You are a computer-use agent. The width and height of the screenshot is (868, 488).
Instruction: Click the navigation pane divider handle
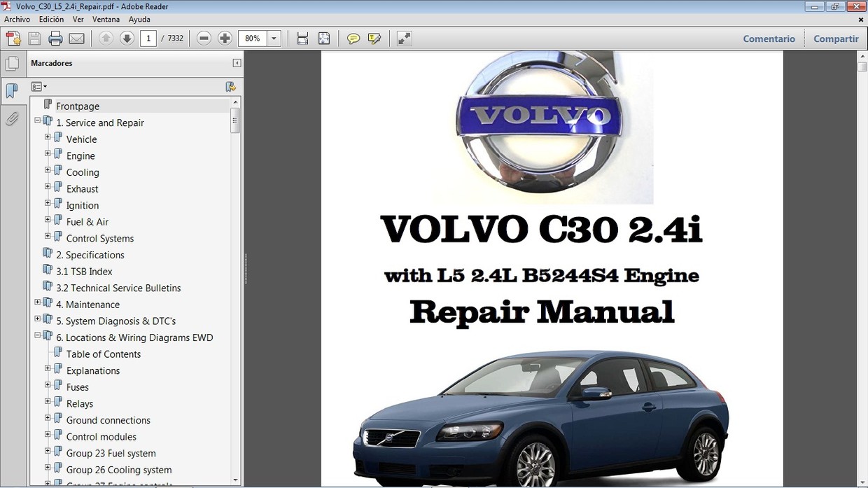[x=246, y=269]
